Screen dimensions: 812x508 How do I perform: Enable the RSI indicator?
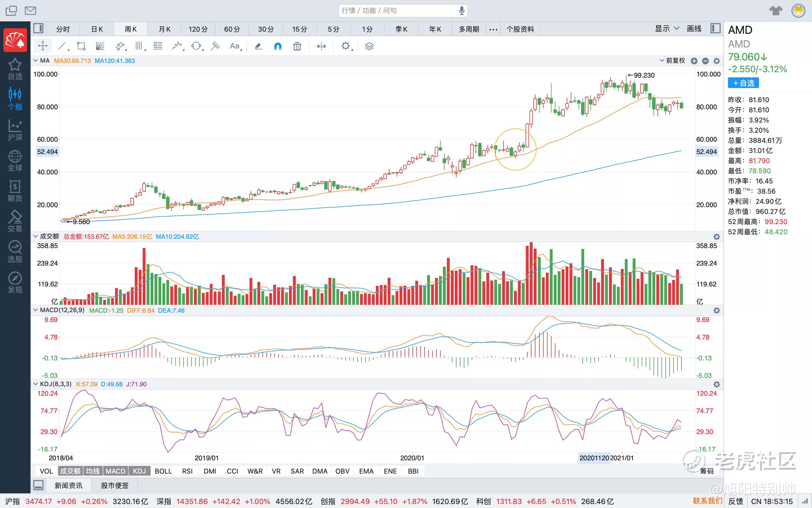[187, 471]
